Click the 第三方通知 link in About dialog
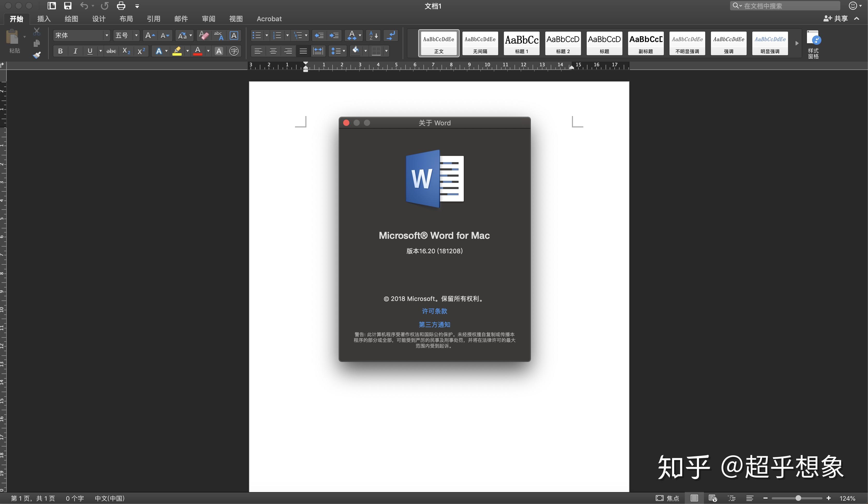 click(x=434, y=325)
